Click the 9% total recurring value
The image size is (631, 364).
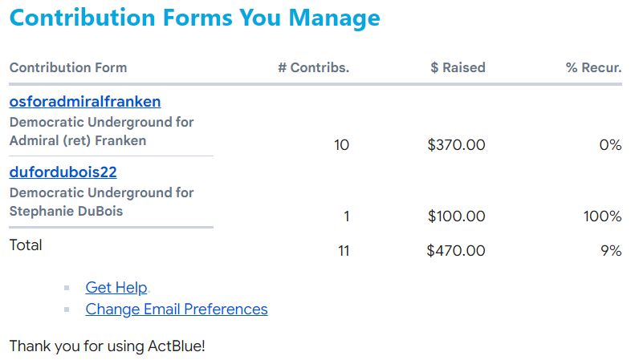point(611,251)
